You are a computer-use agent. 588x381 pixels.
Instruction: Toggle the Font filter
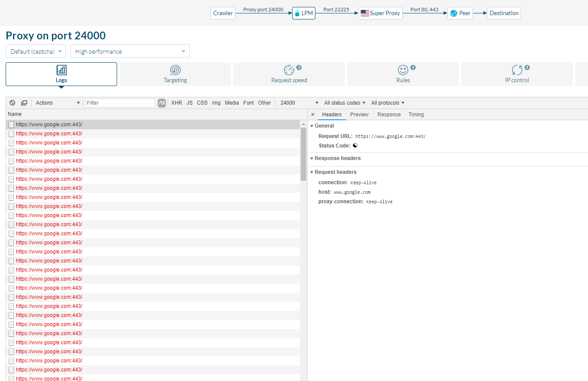tap(249, 103)
